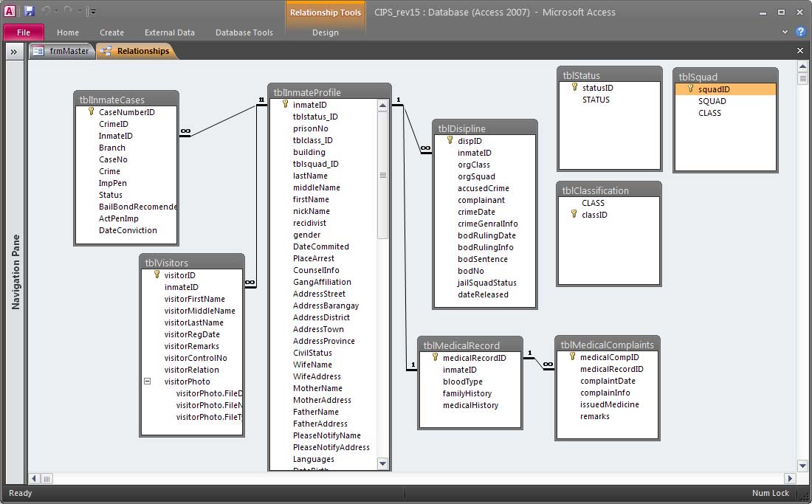Open Microsoft Access Help question mark
The height and width of the screenshot is (504, 812).
pyautogui.click(x=800, y=32)
